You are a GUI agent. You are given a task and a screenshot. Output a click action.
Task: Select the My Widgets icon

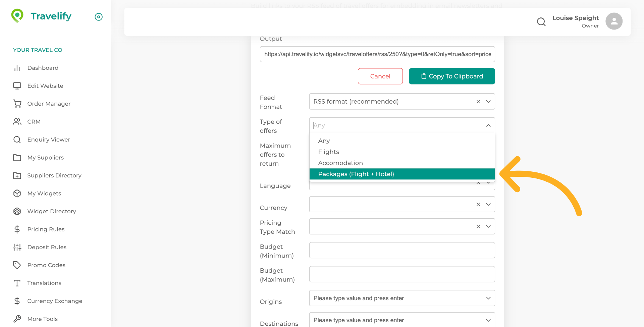[x=17, y=193]
